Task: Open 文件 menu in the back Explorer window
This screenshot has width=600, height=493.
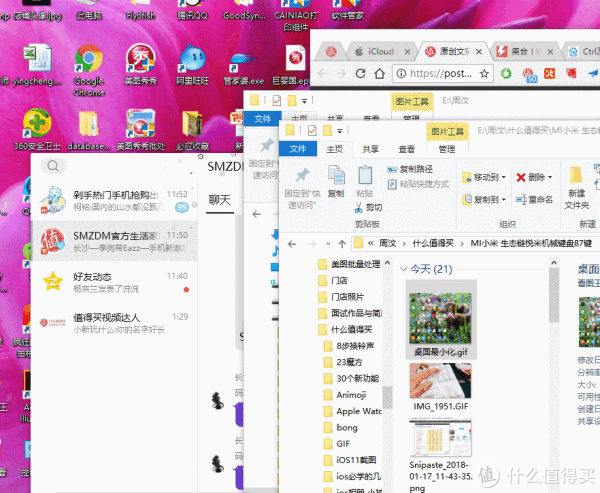Action: (x=262, y=119)
